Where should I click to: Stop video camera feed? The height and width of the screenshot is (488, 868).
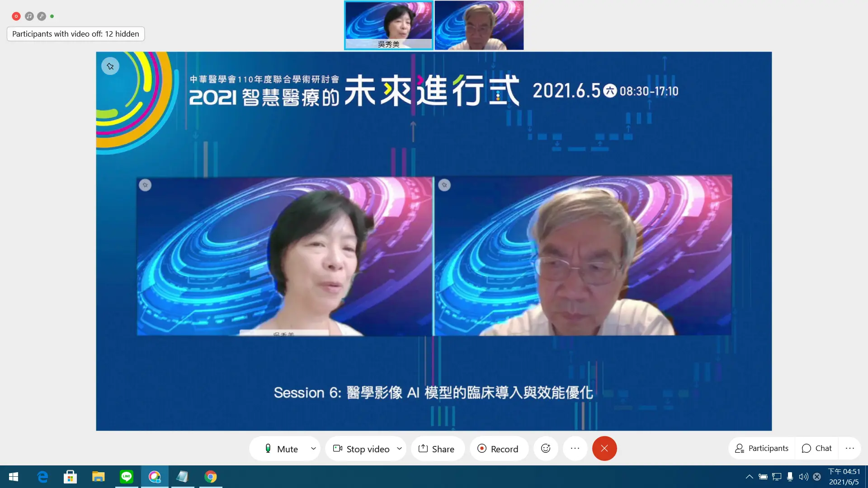(x=361, y=449)
